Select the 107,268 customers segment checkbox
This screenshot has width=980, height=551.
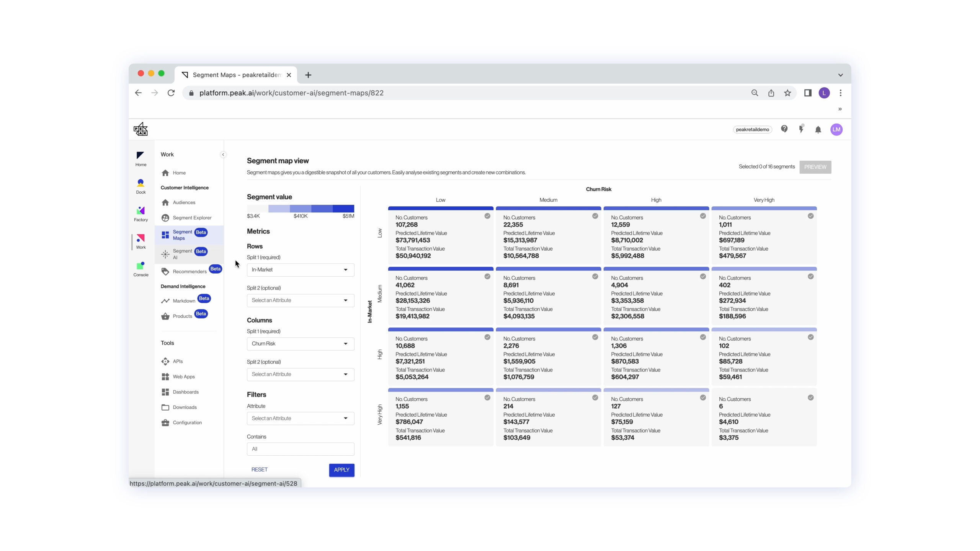click(x=487, y=216)
